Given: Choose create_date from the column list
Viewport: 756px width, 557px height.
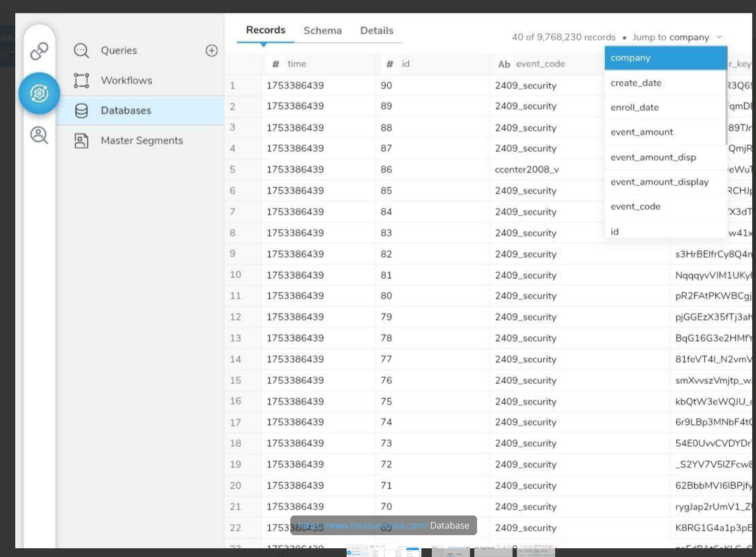Looking at the screenshot, I should tap(636, 83).
